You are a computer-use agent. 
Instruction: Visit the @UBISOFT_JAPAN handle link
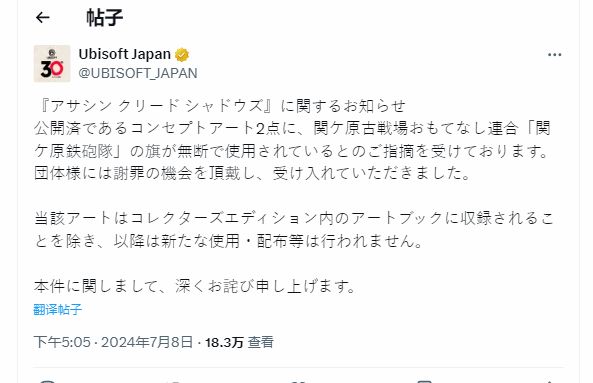point(138,73)
